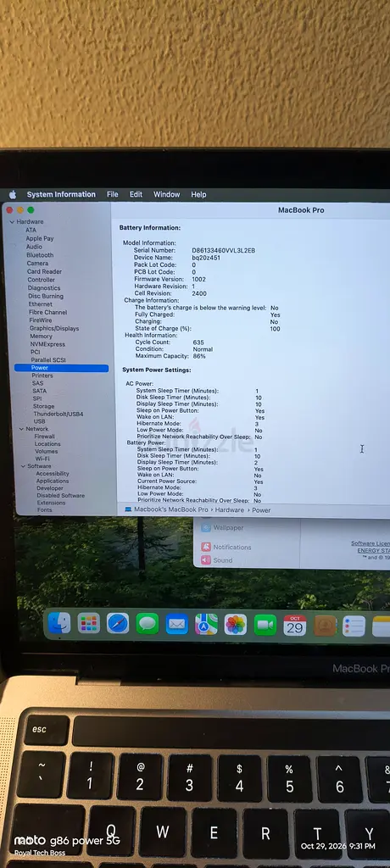Open Maps app in the Dock
390x868 pixels.
(x=206, y=625)
